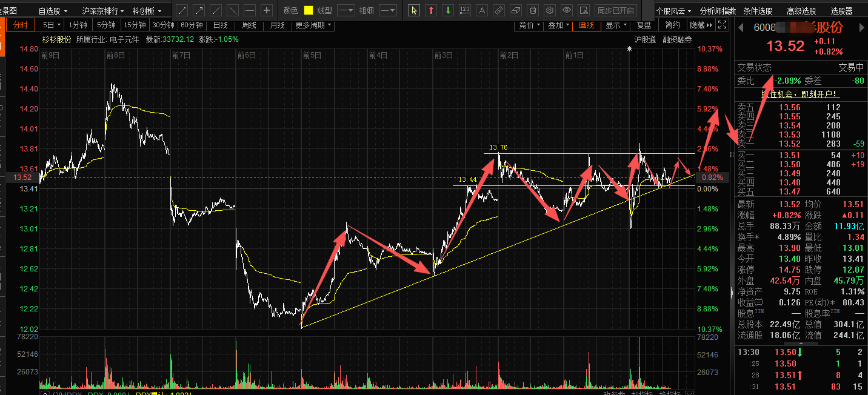
Task: Click the 13.44 price label on chart
Action: pyautogui.click(x=467, y=180)
